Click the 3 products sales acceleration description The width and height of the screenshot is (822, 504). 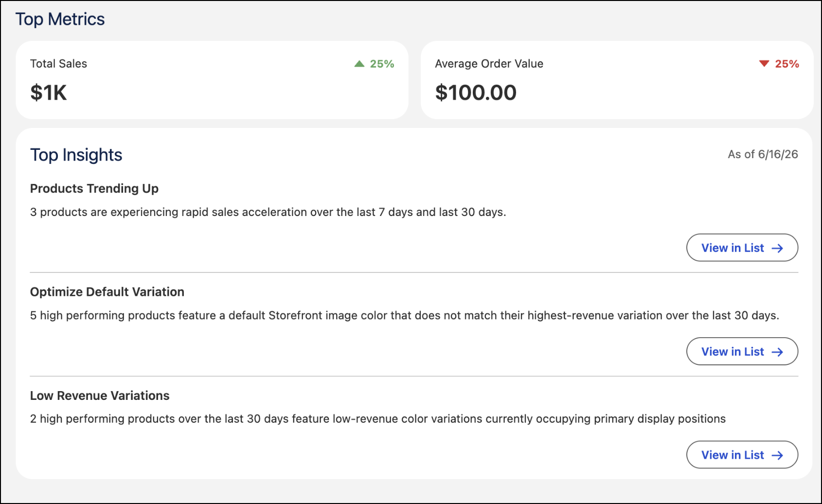coord(268,212)
